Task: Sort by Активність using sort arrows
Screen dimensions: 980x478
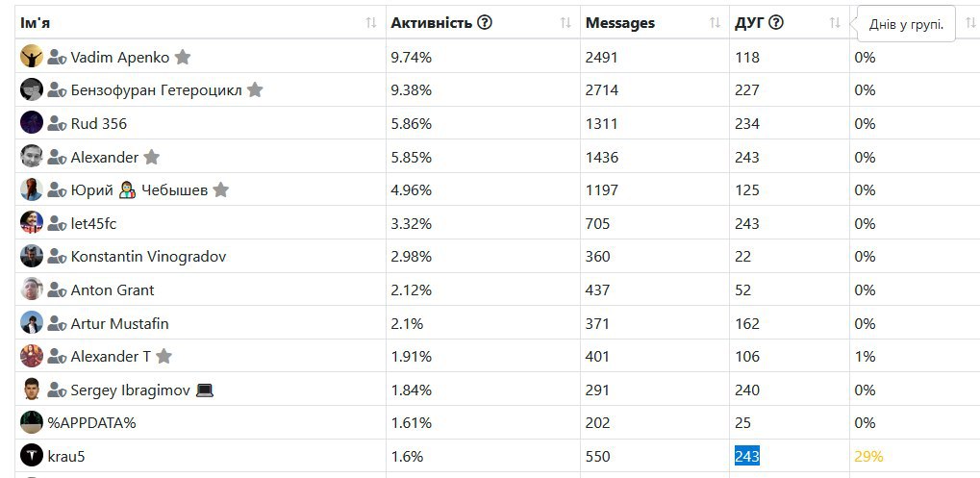Action: click(x=565, y=23)
